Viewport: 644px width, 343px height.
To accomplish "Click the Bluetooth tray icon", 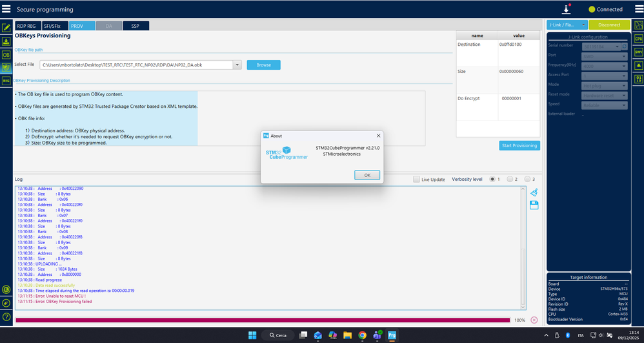I will 568,335.
